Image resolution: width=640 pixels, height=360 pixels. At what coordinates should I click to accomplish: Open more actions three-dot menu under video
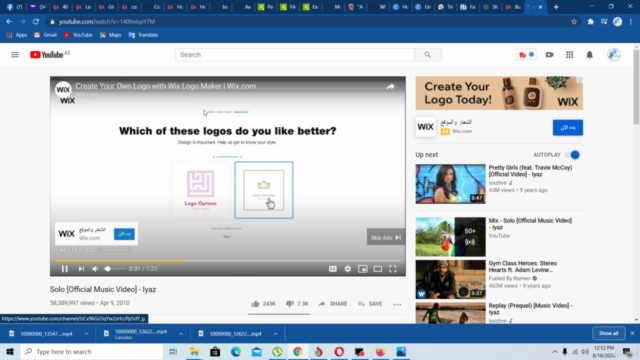pyautogui.click(x=397, y=304)
